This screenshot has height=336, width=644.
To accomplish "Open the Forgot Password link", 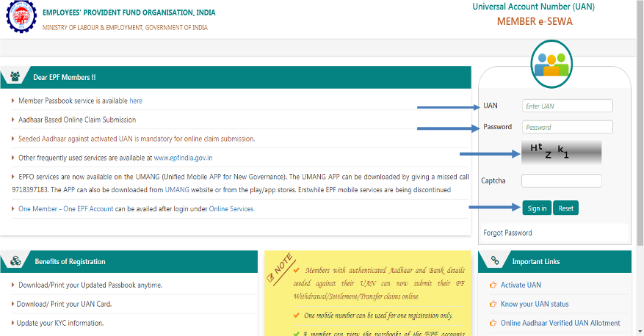I will click(507, 233).
